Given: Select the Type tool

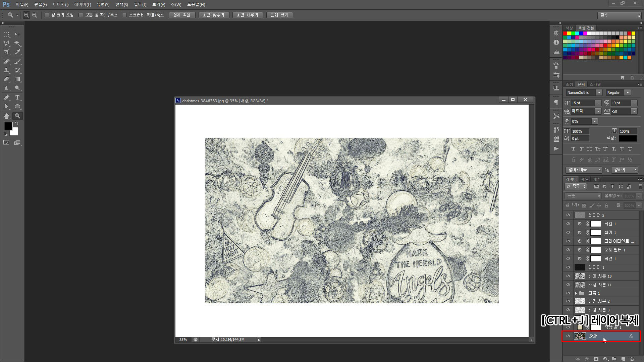Looking at the screenshot, I should pyautogui.click(x=17, y=98).
